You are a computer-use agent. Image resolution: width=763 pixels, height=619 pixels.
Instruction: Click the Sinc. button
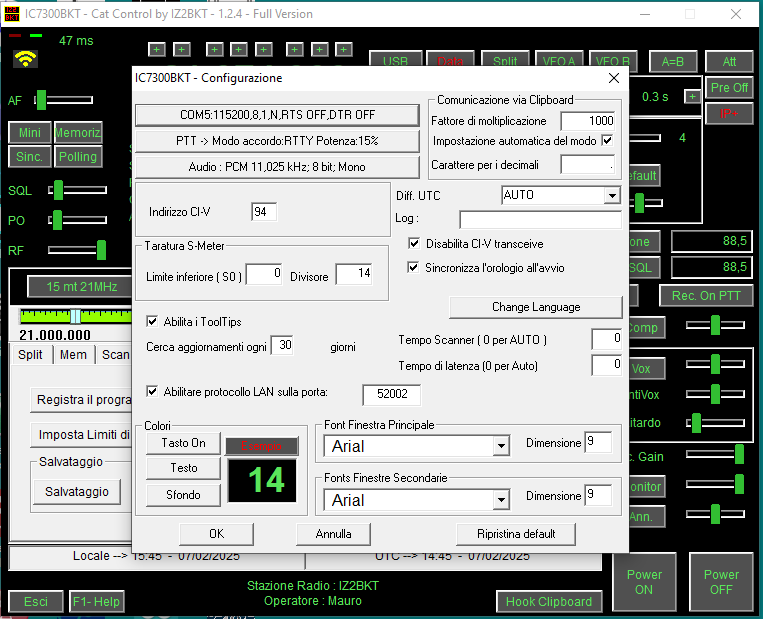[30, 157]
